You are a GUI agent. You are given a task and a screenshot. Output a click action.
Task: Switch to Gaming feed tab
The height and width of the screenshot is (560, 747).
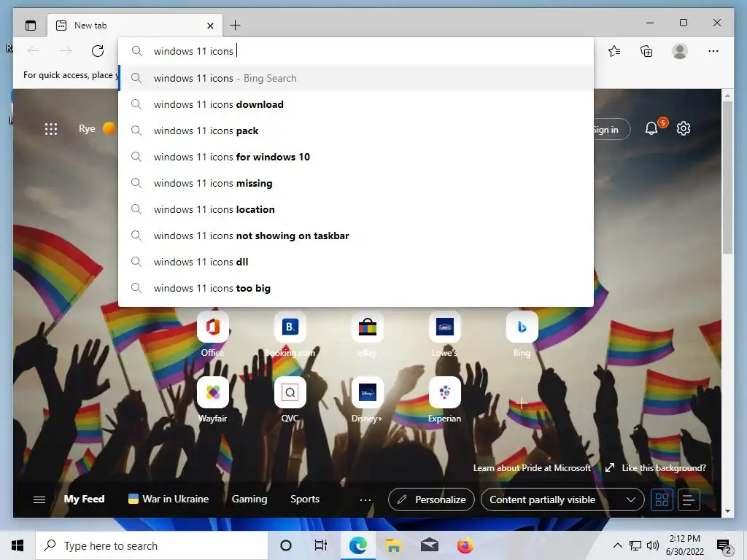[x=249, y=499]
